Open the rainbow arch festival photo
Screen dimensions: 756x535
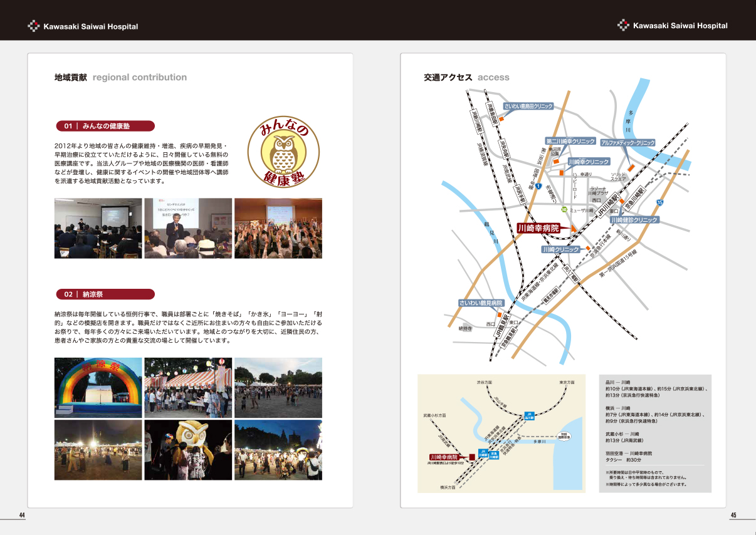click(x=98, y=388)
